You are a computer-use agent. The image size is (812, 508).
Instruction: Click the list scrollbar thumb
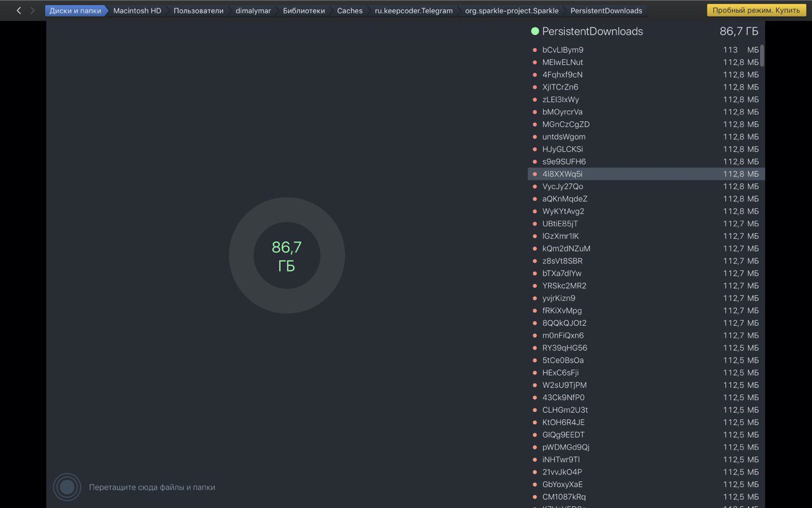(x=762, y=55)
